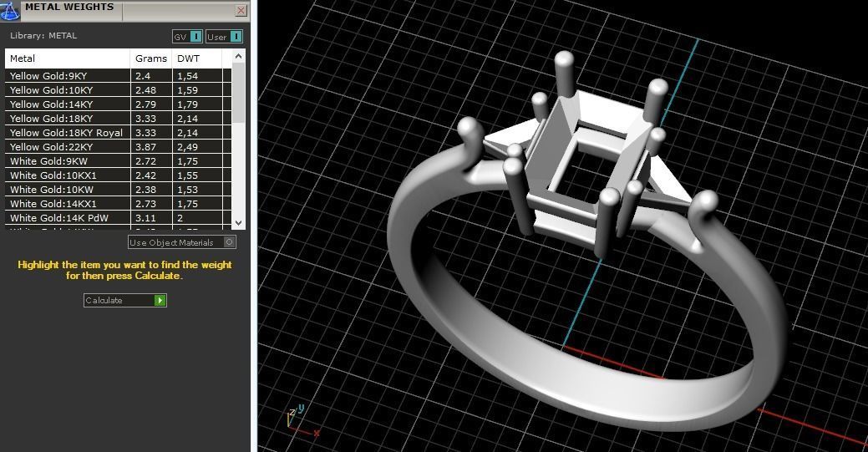Select the White Gold:14K PdW row
This screenshot has width=868, height=452.
tap(118, 218)
